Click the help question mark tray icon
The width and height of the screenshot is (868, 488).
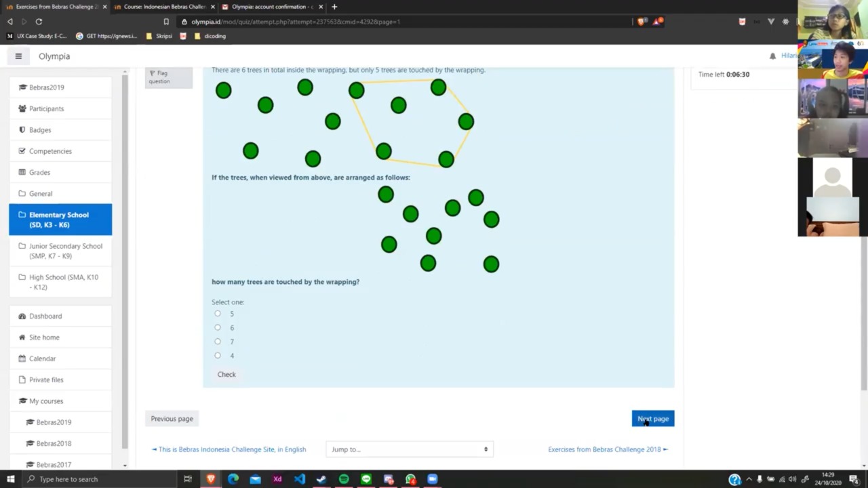[734, 479]
